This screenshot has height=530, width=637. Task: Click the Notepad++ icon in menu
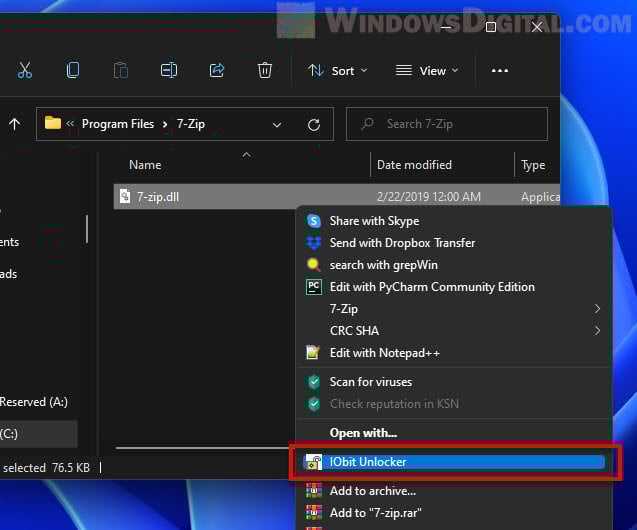(x=313, y=353)
